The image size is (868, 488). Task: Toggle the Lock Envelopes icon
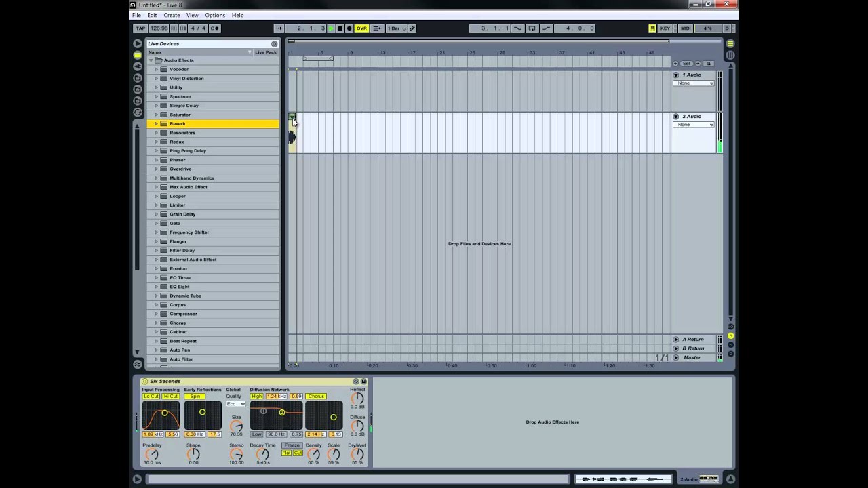pos(709,63)
